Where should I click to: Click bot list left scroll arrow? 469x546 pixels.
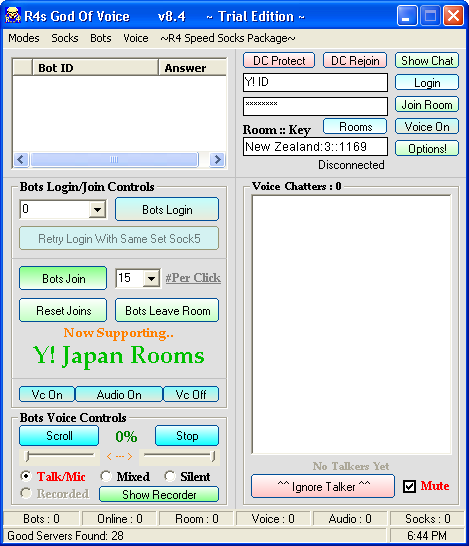coord(21,159)
